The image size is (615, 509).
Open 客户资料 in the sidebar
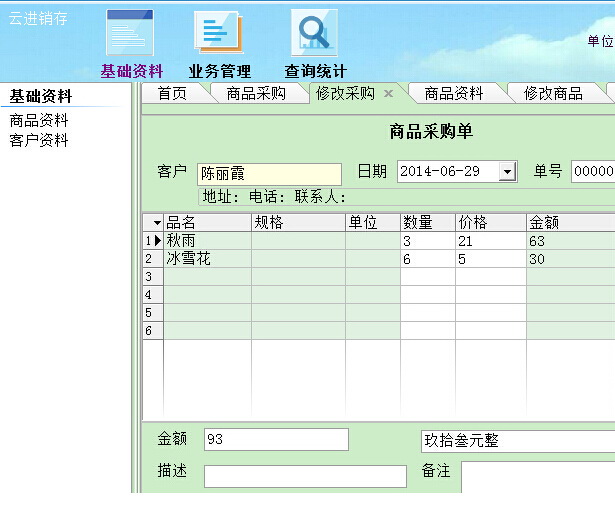pyautogui.click(x=39, y=140)
